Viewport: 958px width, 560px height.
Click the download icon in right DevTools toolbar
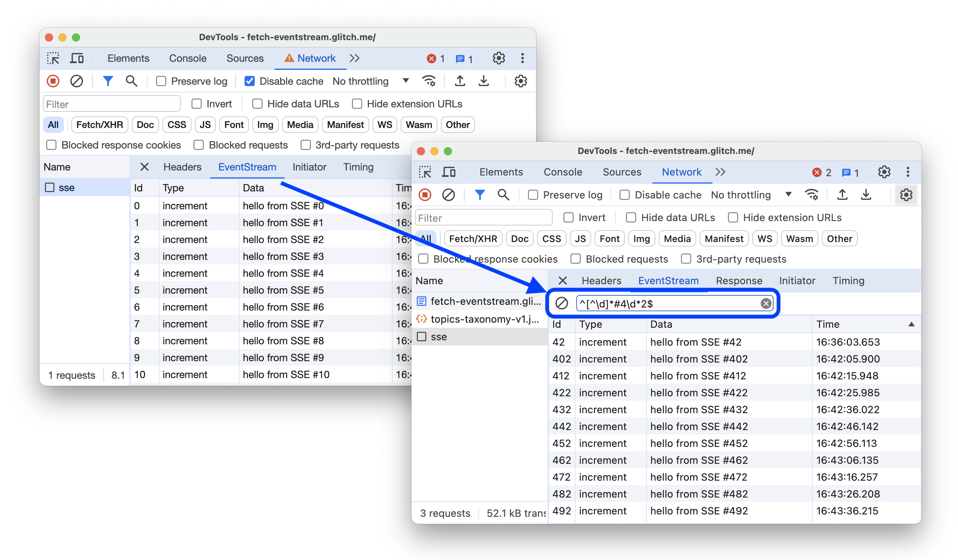(866, 195)
